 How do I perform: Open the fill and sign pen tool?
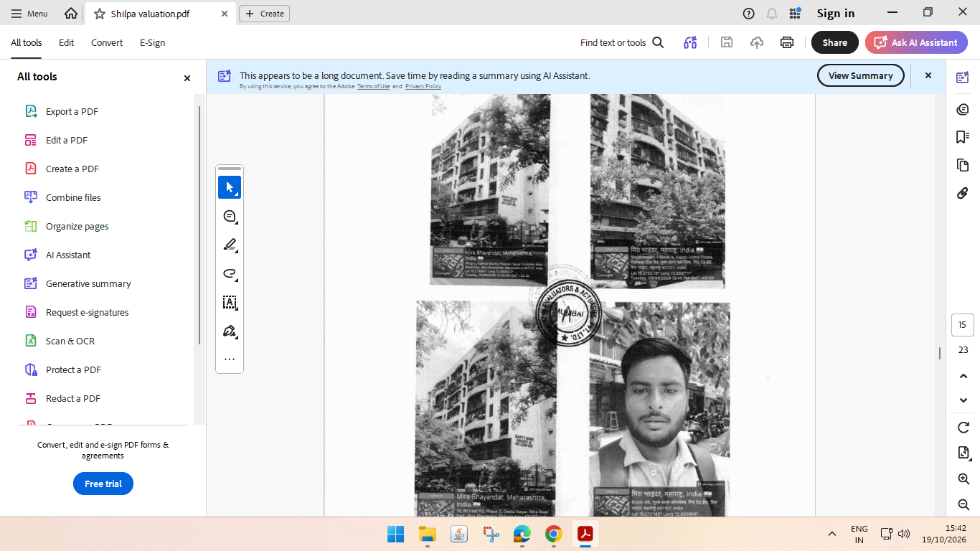(230, 331)
